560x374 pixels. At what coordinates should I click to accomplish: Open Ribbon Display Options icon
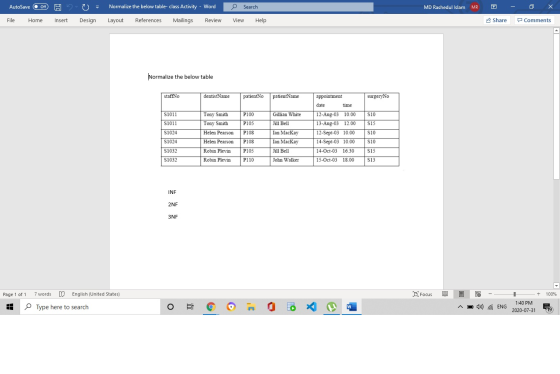494,7
